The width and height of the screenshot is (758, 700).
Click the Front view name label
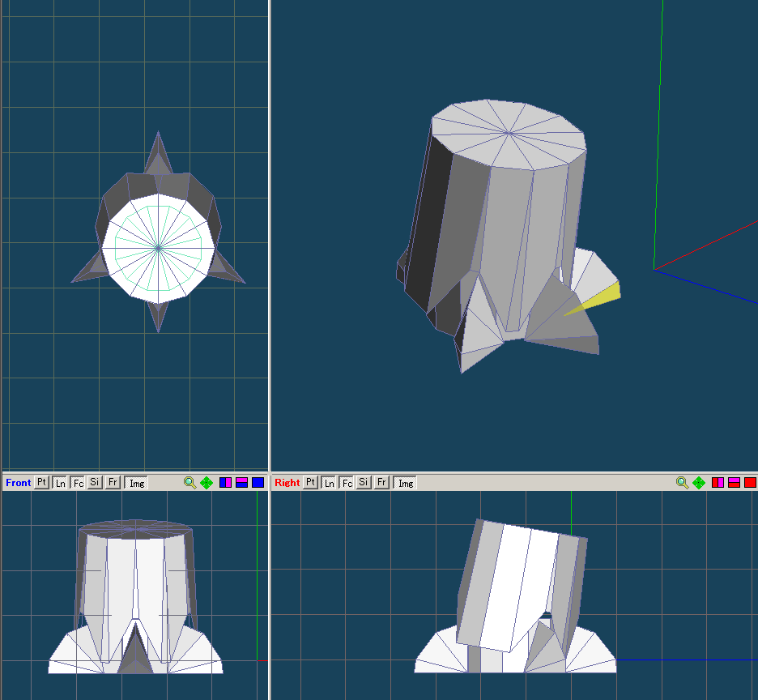click(18, 482)
